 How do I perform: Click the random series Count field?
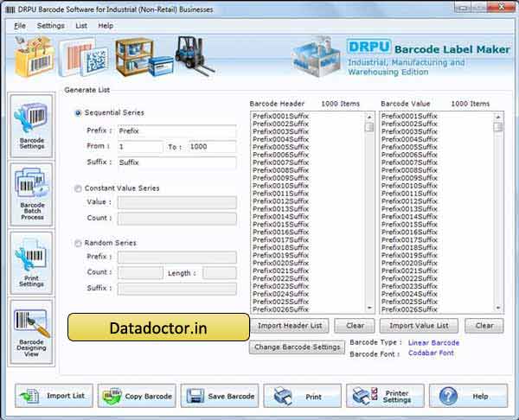point(140,273)
